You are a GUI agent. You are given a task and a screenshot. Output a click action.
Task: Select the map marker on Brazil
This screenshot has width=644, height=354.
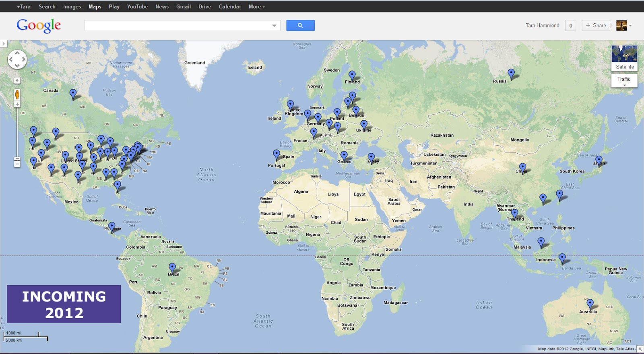172,269
